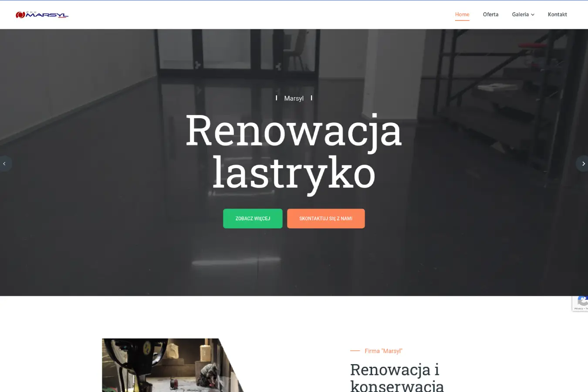
Task: Open the Oferta page
Action: click(490, 14)
